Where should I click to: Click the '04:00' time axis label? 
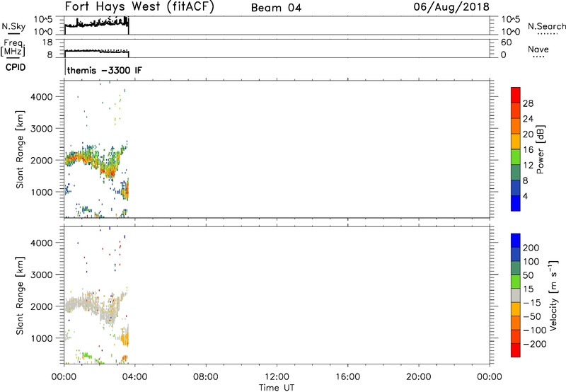[x=135, y=377]
